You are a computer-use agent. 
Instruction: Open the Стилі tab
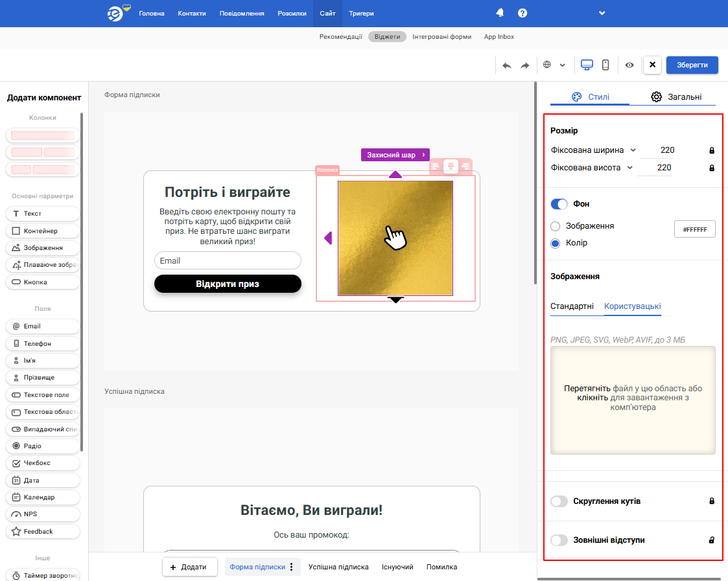pos(590,97)
